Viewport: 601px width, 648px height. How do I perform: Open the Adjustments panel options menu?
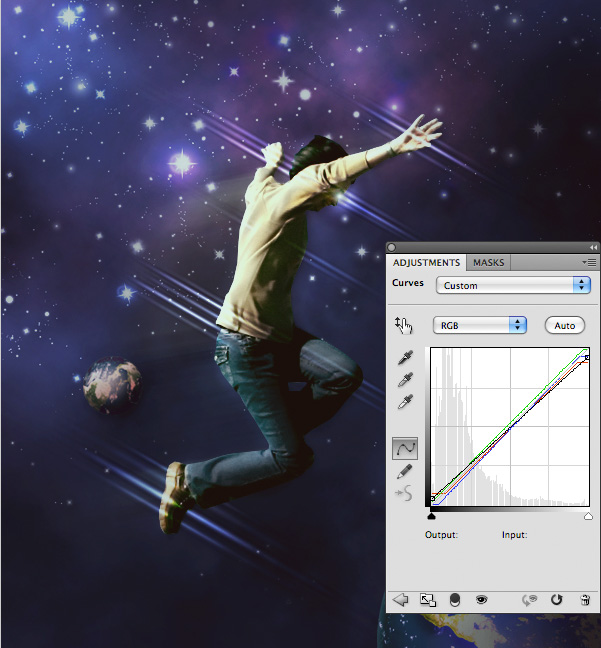(589, 262)
